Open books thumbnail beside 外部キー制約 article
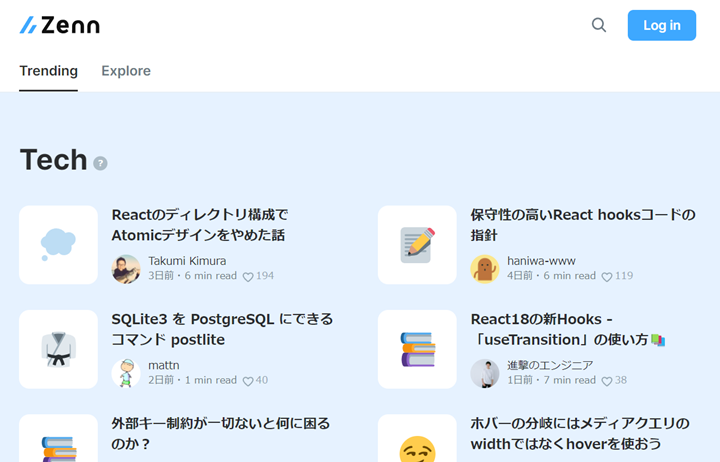This screenshot has height=462, width=720. coord(58,438)
